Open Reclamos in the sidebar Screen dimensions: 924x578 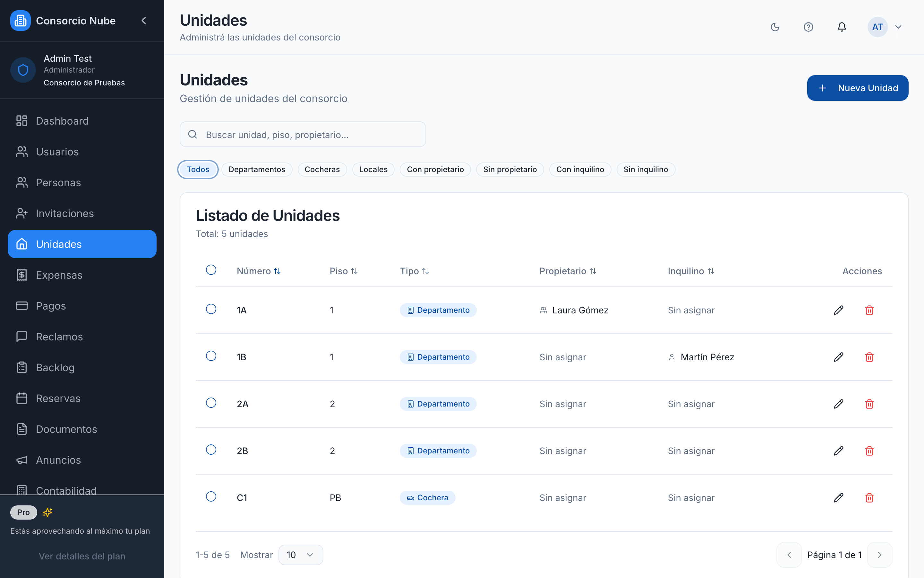click(82, 337)
